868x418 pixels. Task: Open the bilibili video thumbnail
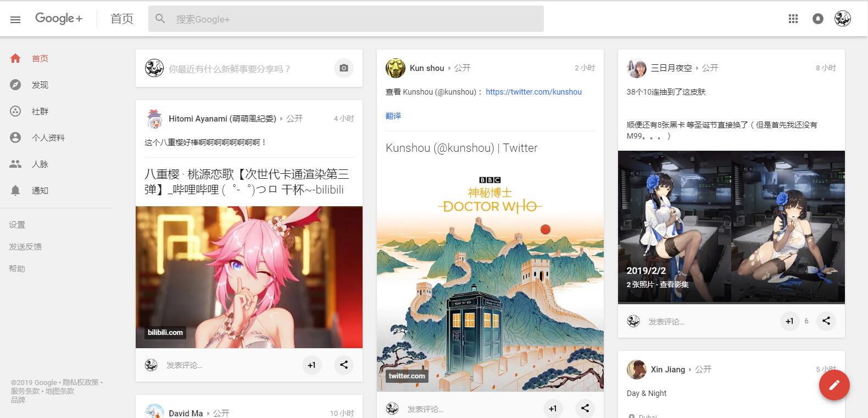pyautogui.click(x=249, y=277)
